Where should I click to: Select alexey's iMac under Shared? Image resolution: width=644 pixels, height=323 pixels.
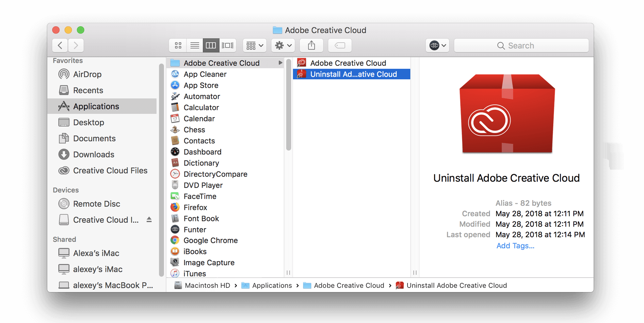pyautogui.click(x=102, y=269)
